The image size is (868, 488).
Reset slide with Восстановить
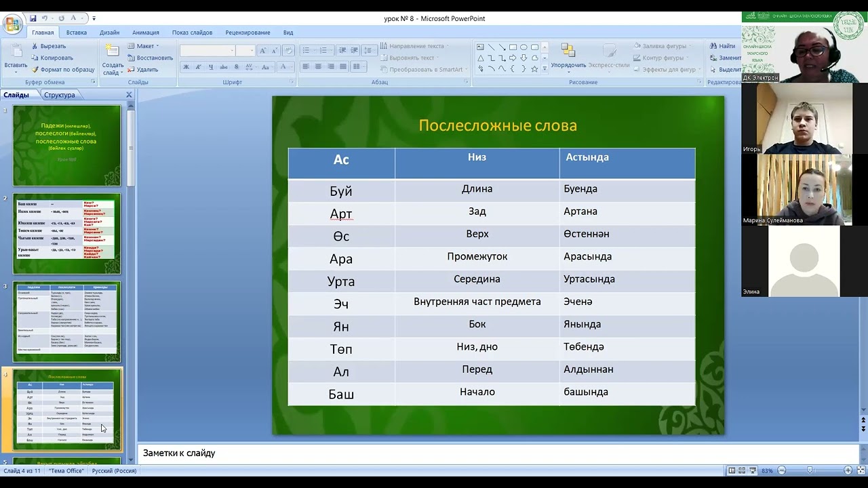(x=150, y=58)
